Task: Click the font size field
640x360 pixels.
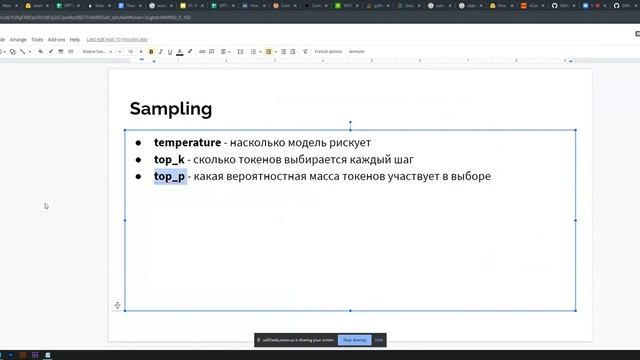Action: (131, 52)
